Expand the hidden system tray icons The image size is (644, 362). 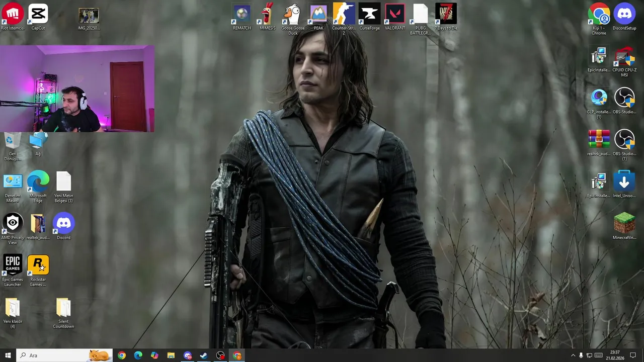[x=573, y=355]
